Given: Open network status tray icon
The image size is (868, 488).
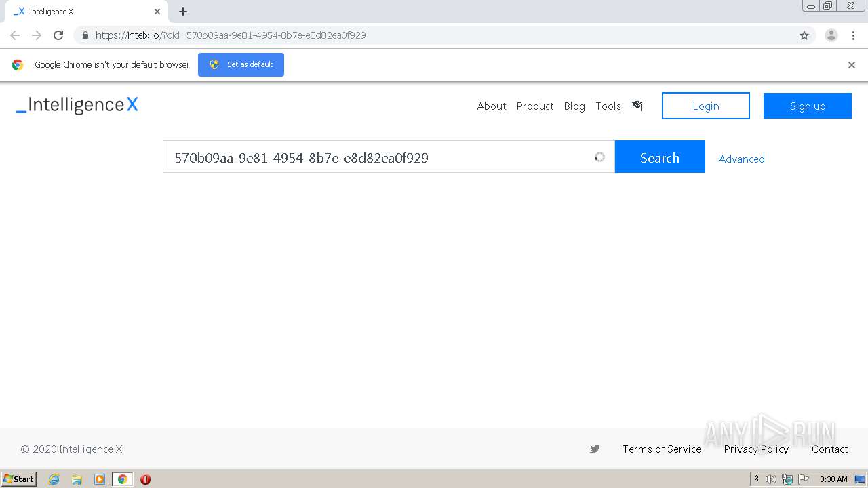Looking at the screenshot, I should click(787, 479).
